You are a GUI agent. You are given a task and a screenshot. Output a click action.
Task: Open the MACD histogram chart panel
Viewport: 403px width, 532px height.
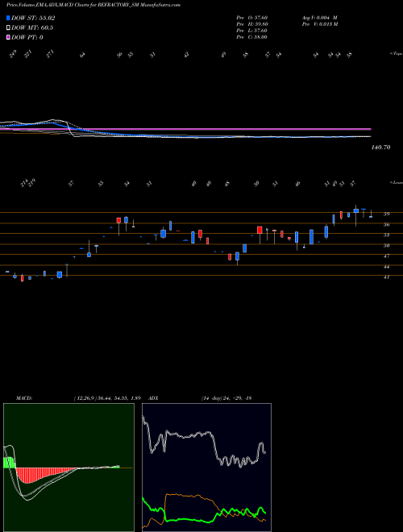click(69, 468)
